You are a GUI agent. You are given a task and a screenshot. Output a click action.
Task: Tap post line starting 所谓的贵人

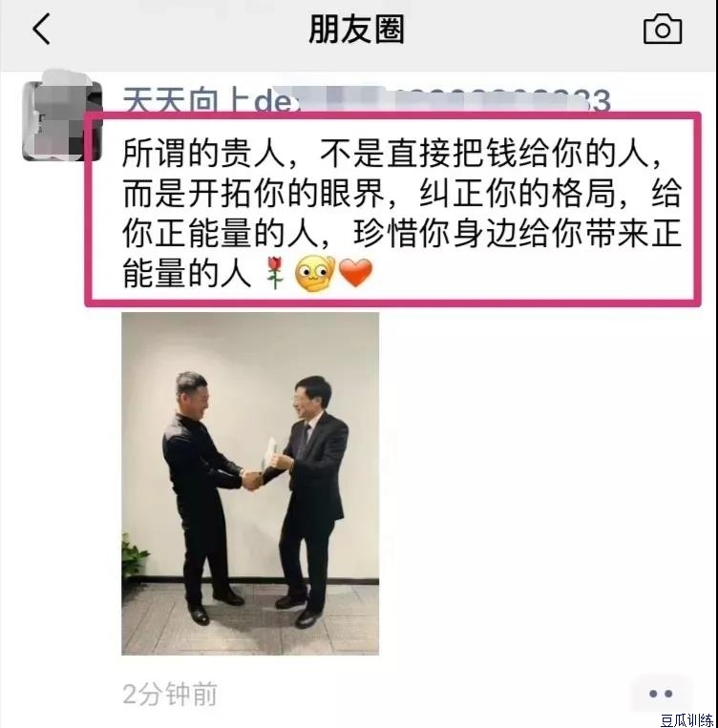[391, 154]
